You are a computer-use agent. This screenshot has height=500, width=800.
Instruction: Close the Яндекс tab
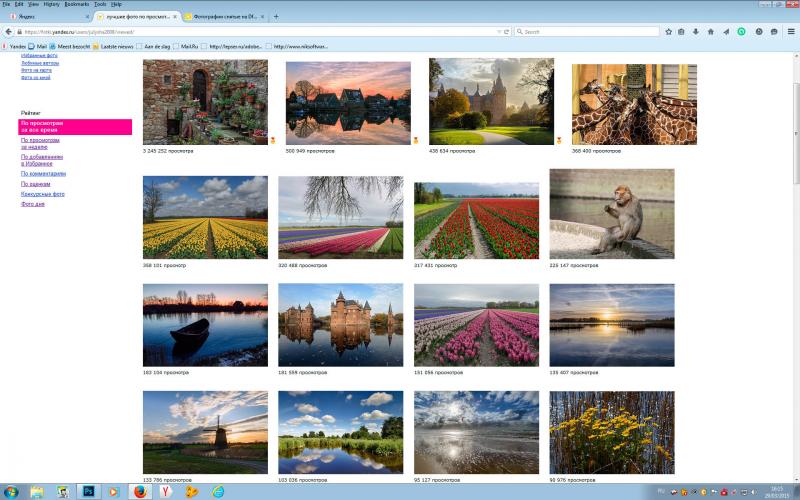[x=87, y=17]
